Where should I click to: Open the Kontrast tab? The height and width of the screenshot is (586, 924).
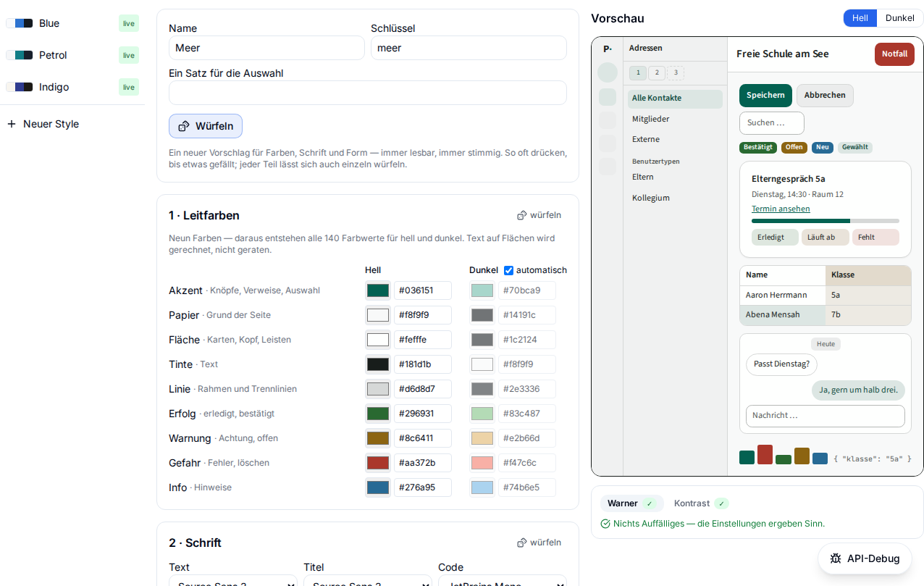click(700, 503)
